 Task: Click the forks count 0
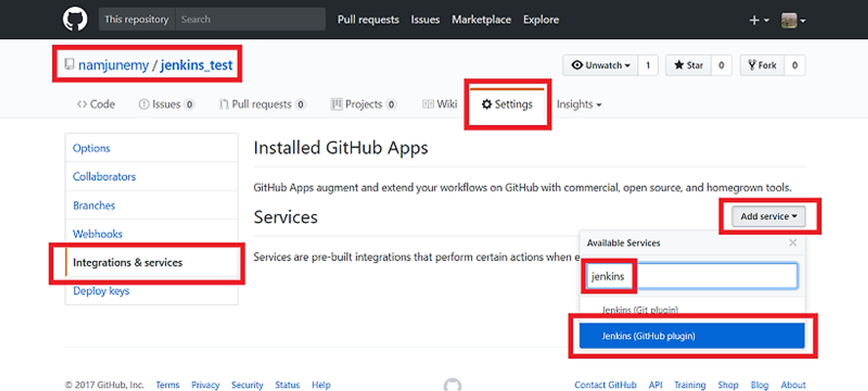click(795, 65)
